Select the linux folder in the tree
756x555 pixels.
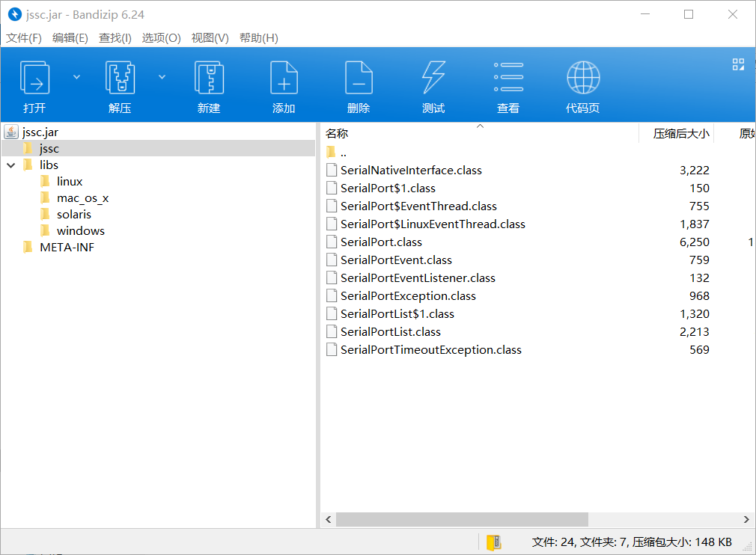coord(70,182)
